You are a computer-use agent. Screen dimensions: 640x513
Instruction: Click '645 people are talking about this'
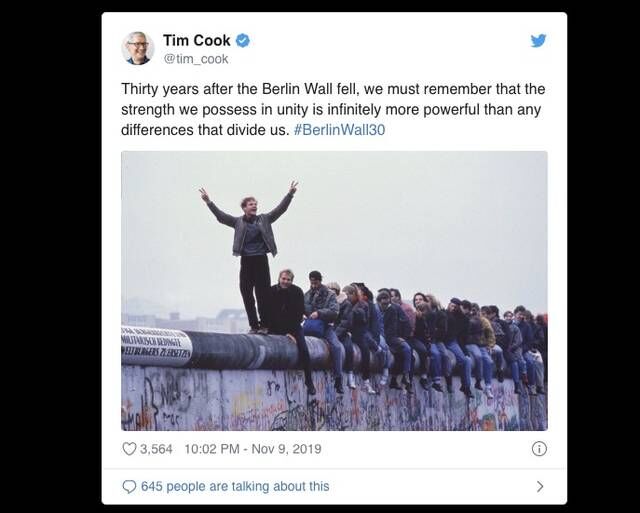click(x=235, y=486)
